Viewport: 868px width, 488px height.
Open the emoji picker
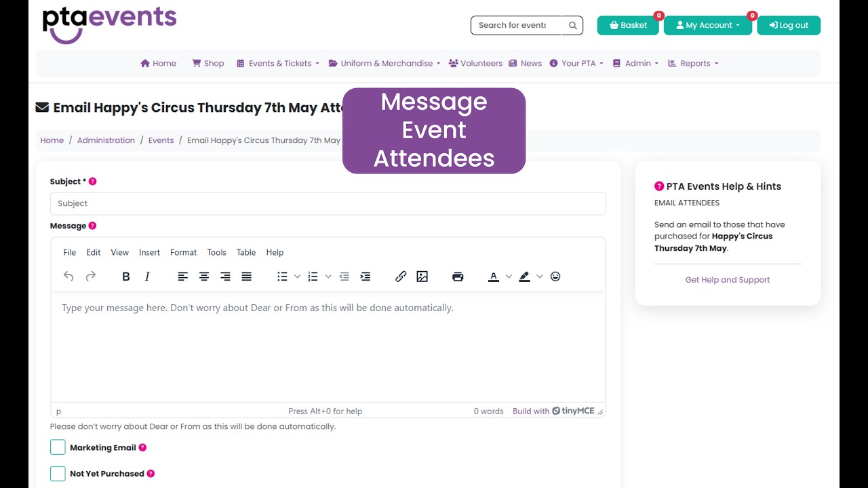(555, 277)
